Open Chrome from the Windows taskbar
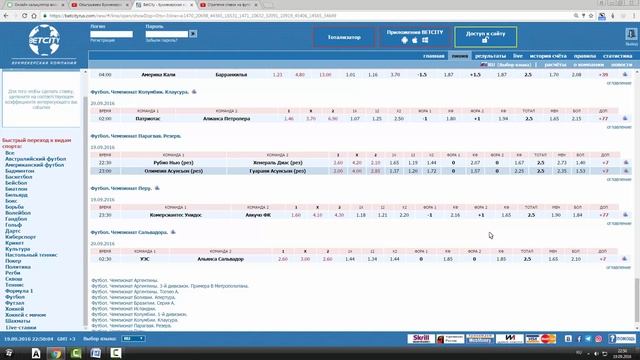This screenshot has width=640, height=360. 56,353
